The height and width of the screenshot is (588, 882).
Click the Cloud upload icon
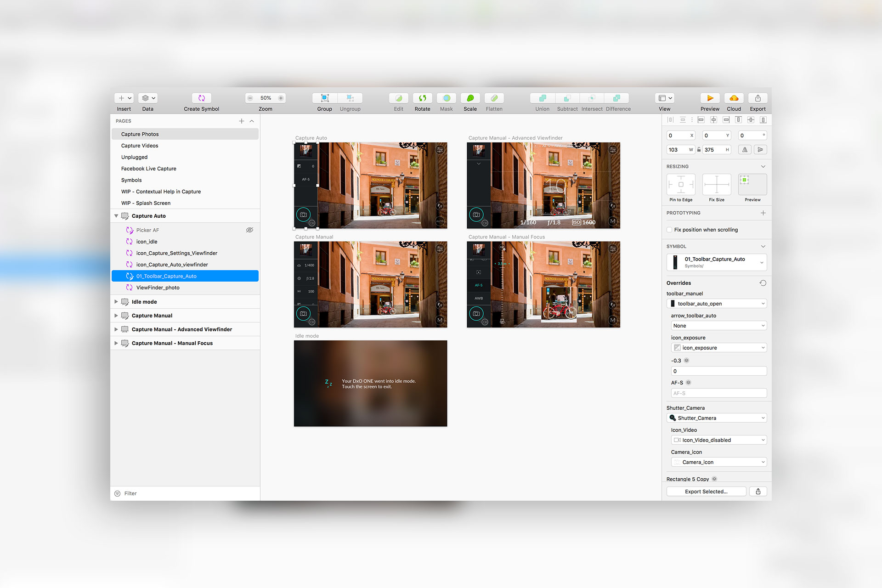(734, 98)
